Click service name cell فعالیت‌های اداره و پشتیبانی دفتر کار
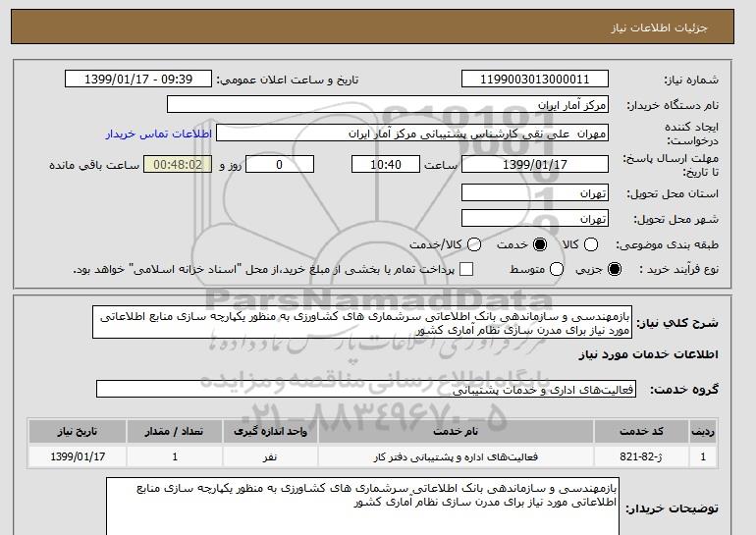Viewport: 756px width, 535px height. [456, 456]
